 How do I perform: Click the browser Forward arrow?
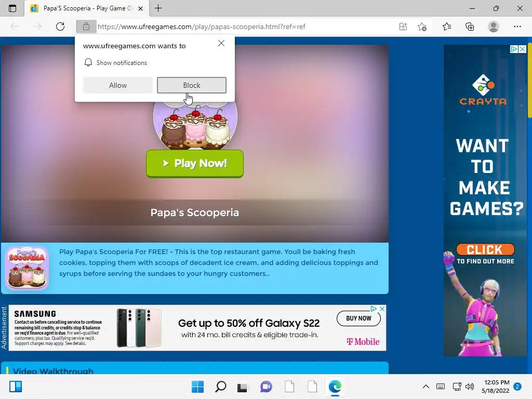pos(37,26)
